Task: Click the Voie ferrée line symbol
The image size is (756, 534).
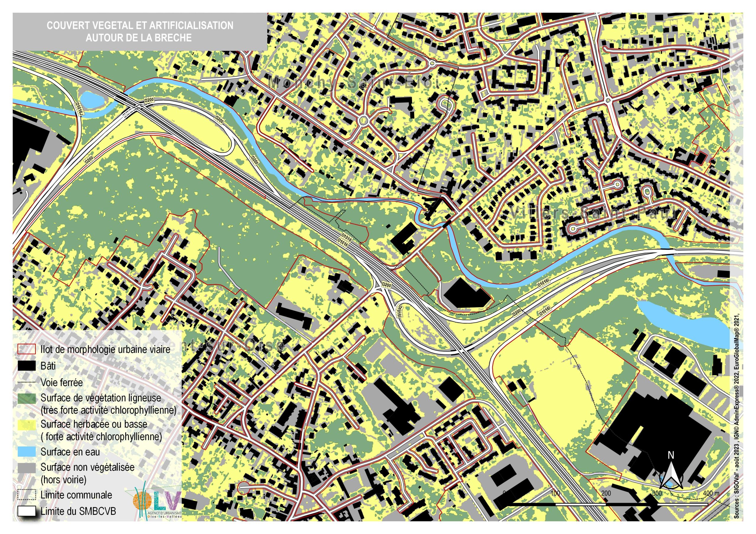Action: pyautogui.click(x=26, y=382)
